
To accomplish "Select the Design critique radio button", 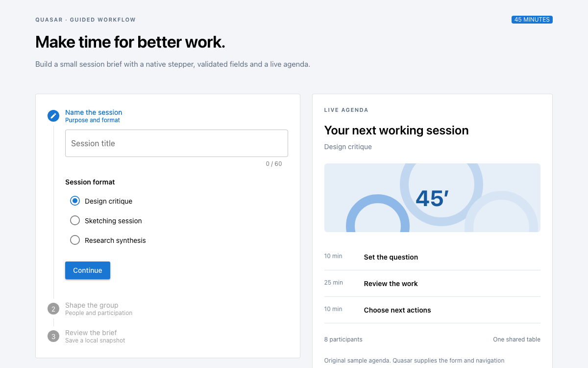I will coord(75,201).
